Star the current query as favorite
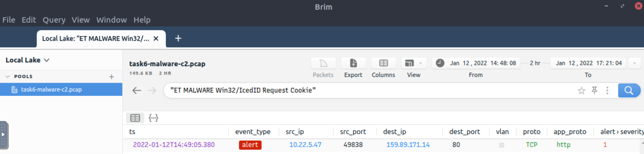Viewport: 644px width, 154px height. 581,90
